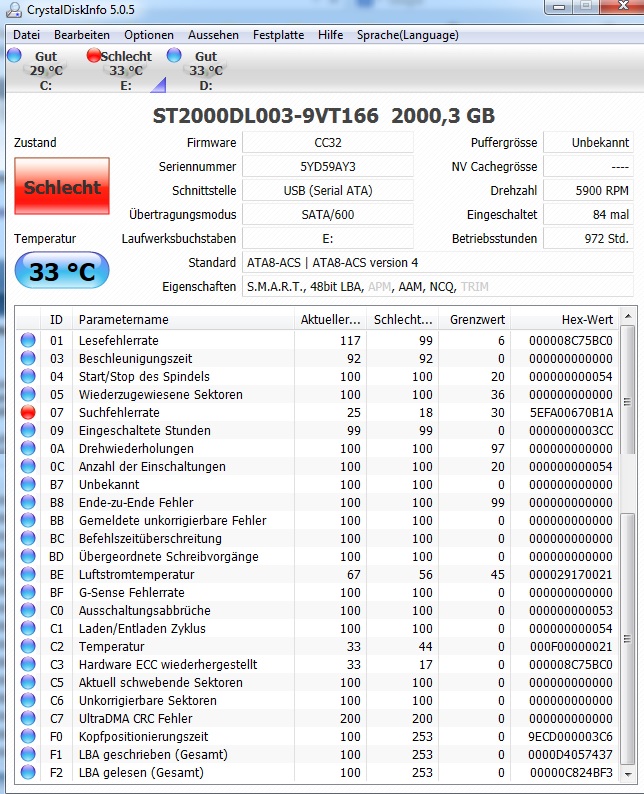Viewport: 644px width, 794px height.
Task: Click the Drehzahl field 5900 RPM
Action: (x=588, y=190)
